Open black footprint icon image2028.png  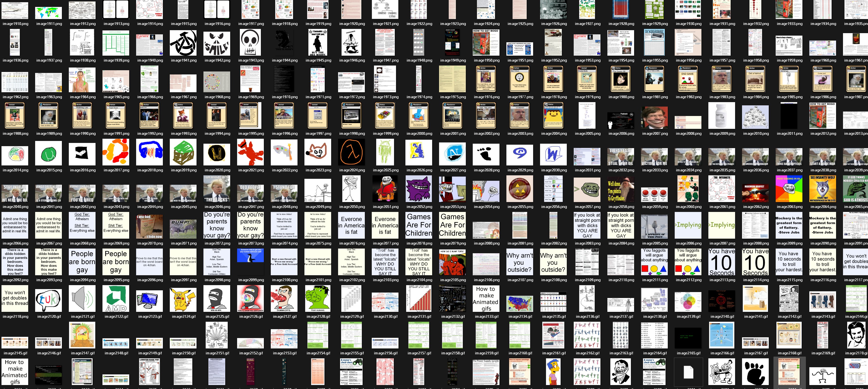(x=486, y=154)
